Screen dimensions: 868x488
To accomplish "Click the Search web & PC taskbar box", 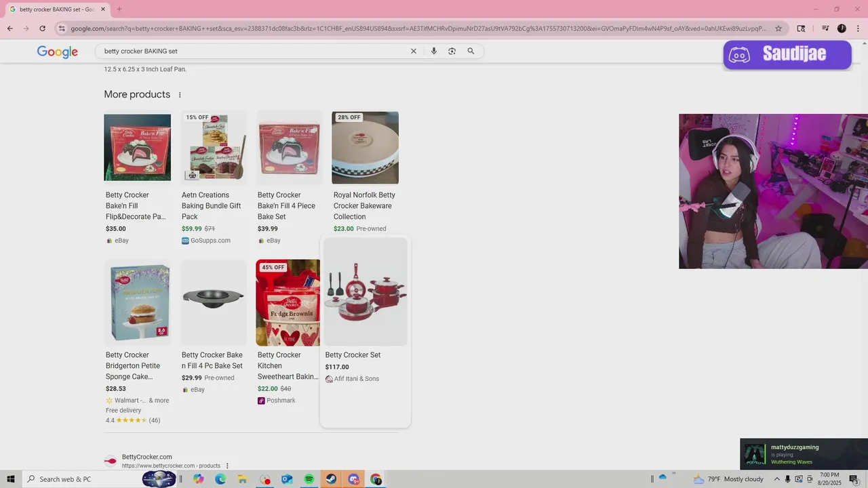I will pyautogui.click(x=91, y=479).
